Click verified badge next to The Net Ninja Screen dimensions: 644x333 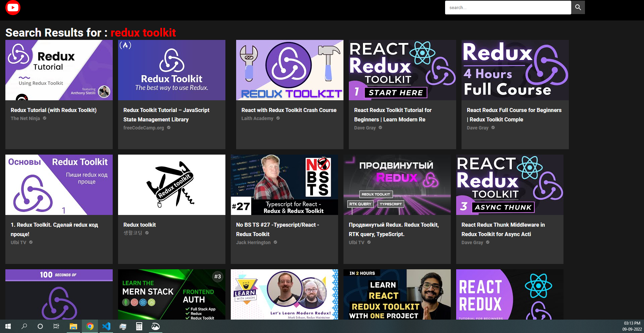[x=45, y=118]
